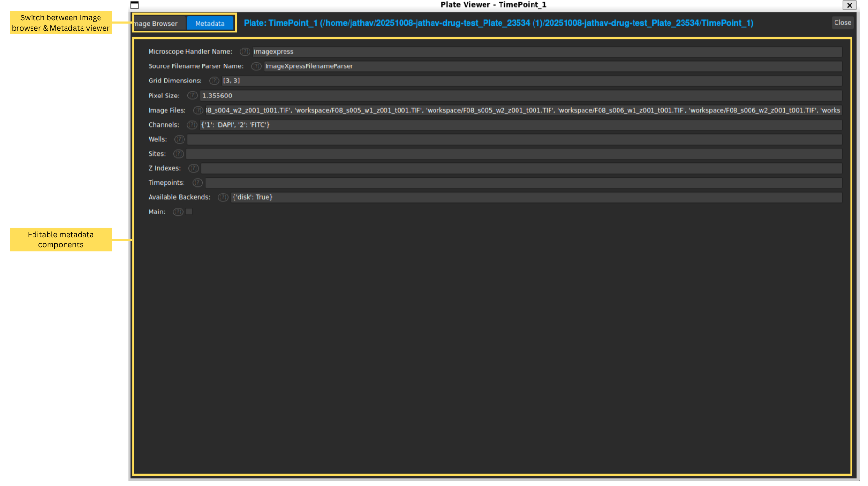868x486 pixels.
Task: Switch to the Image Browser tab
Action: pos(160,23)
